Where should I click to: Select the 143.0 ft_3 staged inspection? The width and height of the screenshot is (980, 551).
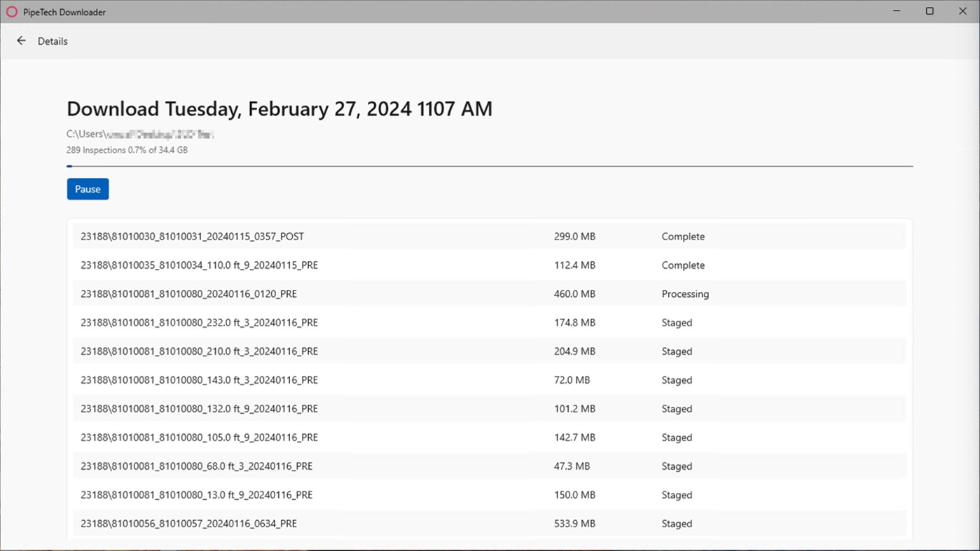pos(199,380)
